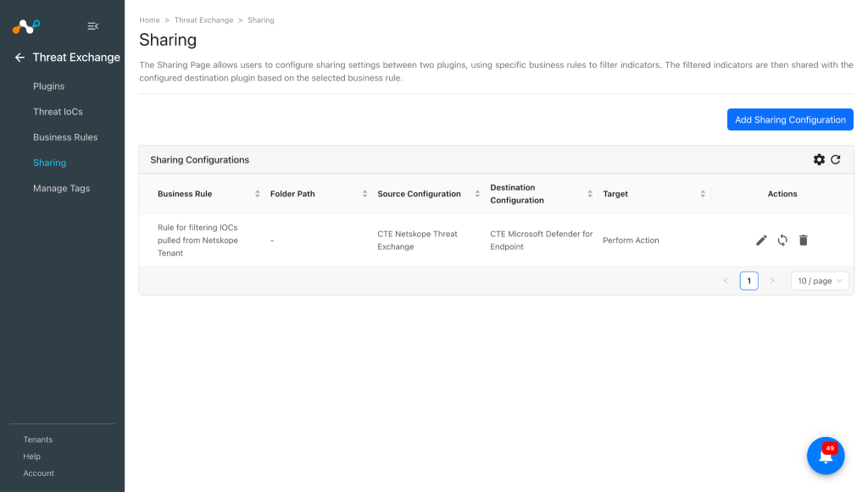The height and width of the screenshot is (492, 868).
Task: Sort by the Business Rule column
Action: click(x=258, y=194)
